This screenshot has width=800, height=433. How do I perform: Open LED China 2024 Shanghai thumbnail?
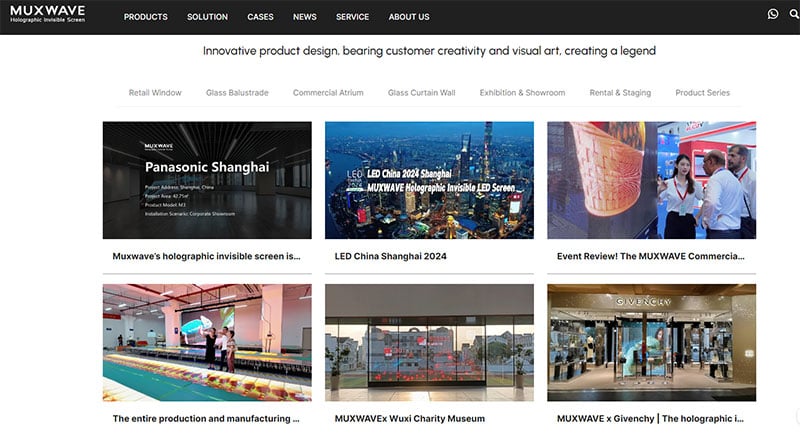click(429, 180)
